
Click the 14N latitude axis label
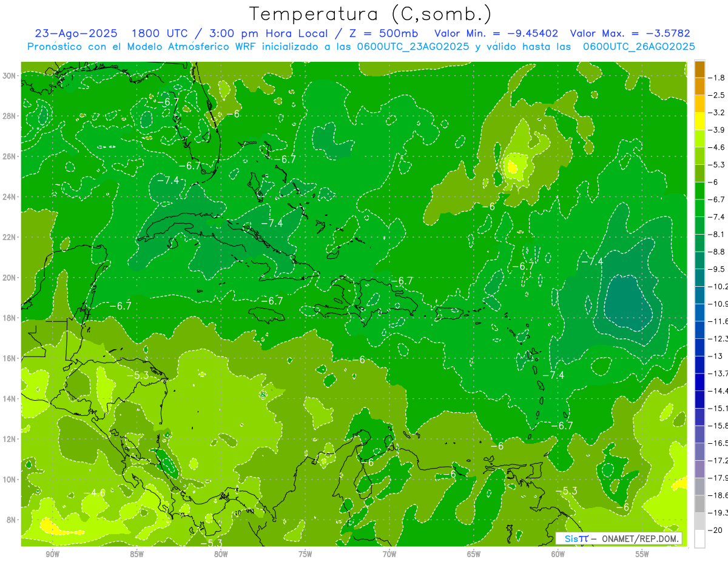10,399
